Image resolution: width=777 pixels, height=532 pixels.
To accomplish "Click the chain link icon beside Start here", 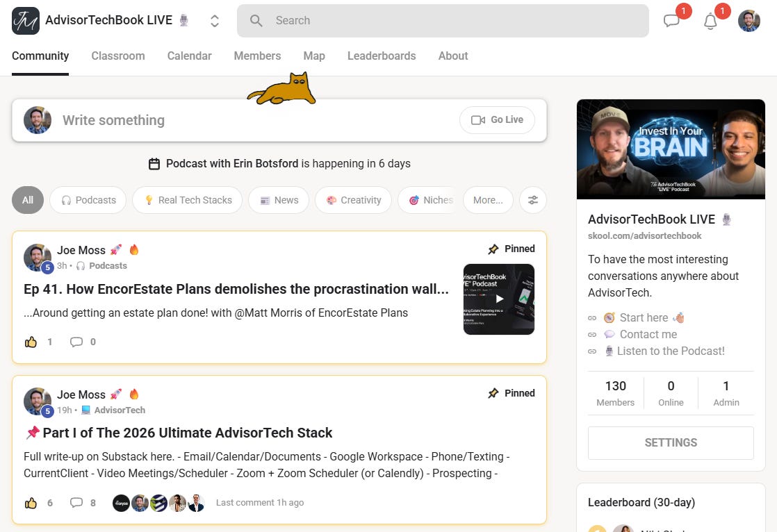I will point(592,318).
